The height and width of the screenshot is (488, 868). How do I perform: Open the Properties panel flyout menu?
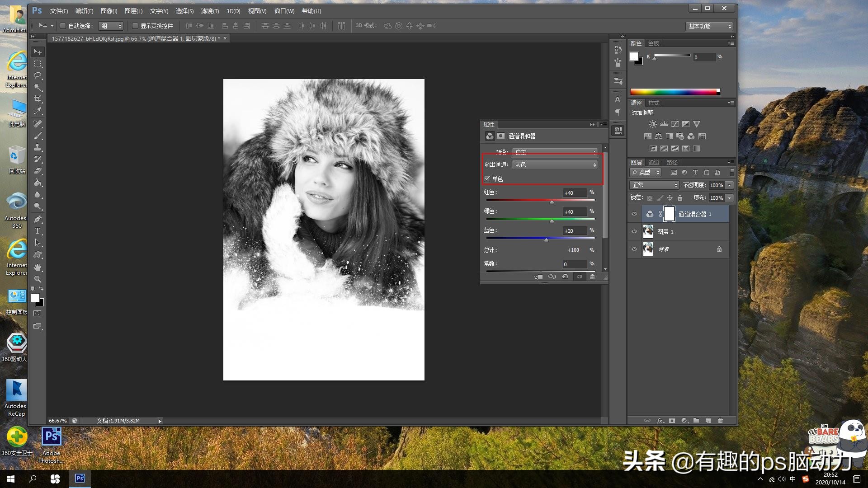point(603,125)
